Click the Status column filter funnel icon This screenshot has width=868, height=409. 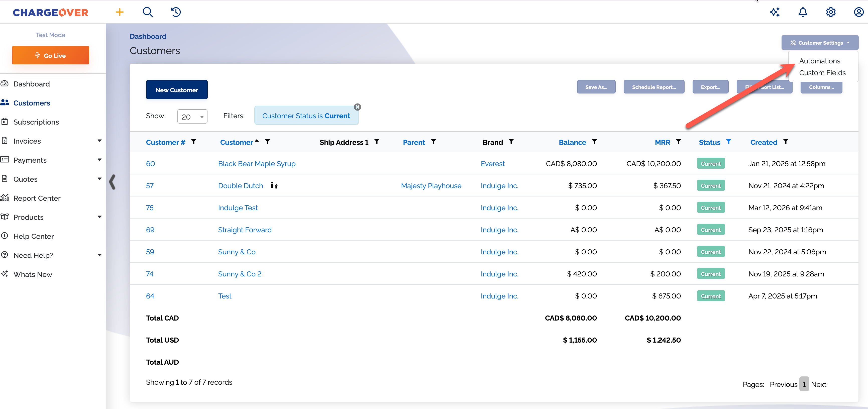coord(728,142)
